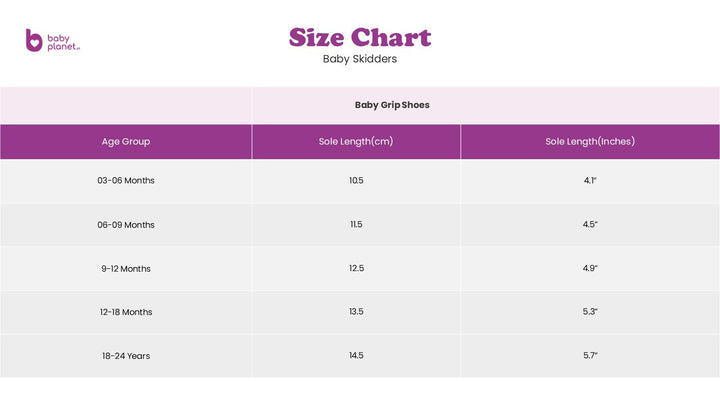Click the 11.5 cm sole length cell
This screenshot has height=405, width=720.
point(356,225)
